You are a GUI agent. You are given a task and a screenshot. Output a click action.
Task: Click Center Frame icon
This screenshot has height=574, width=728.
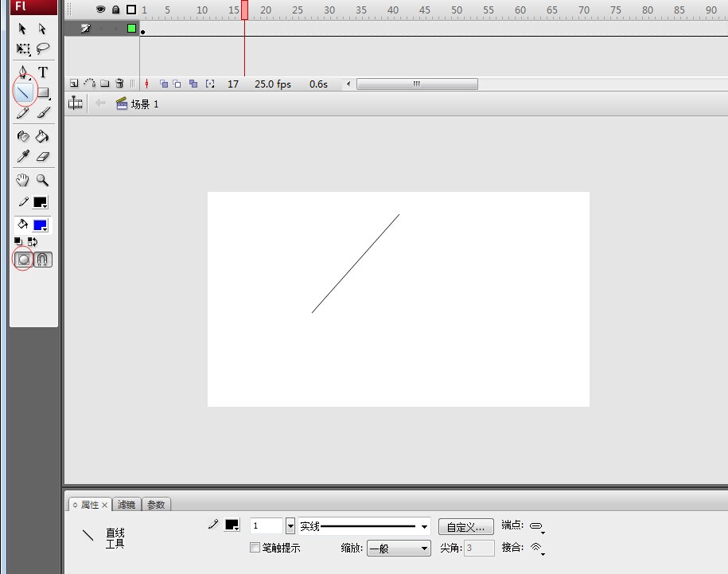[146, 84]
